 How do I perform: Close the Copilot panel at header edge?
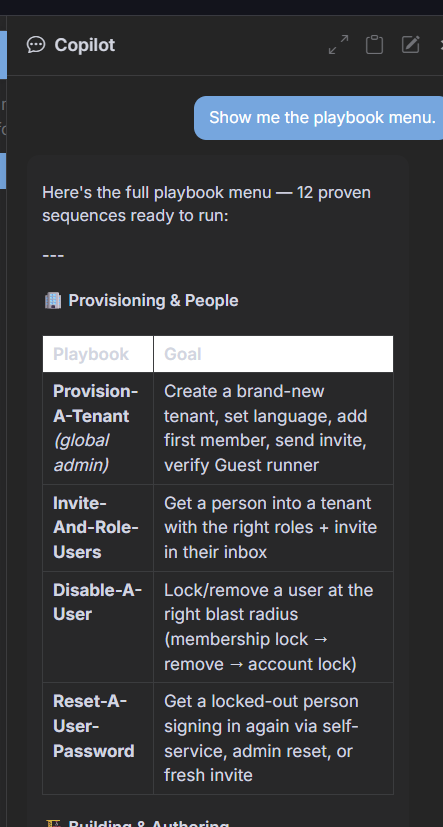441,45
